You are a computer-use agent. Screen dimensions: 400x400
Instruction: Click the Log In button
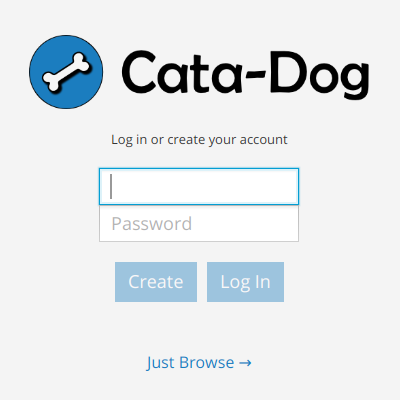point(245,282)
